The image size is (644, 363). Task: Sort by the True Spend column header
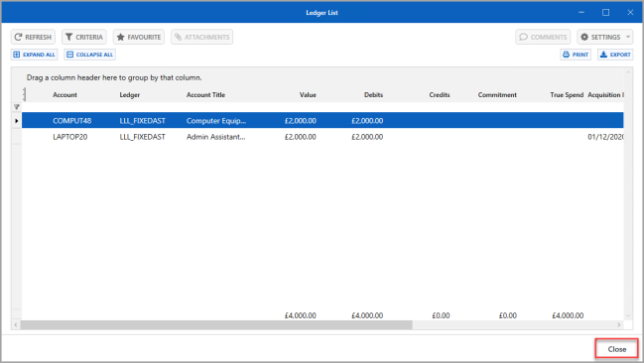coord(567,95)
